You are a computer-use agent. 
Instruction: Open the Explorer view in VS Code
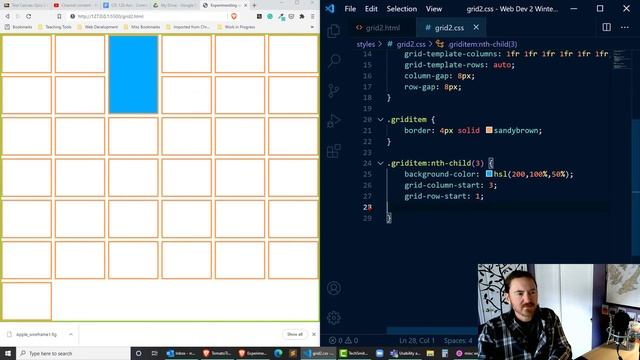tap(334, 31)
